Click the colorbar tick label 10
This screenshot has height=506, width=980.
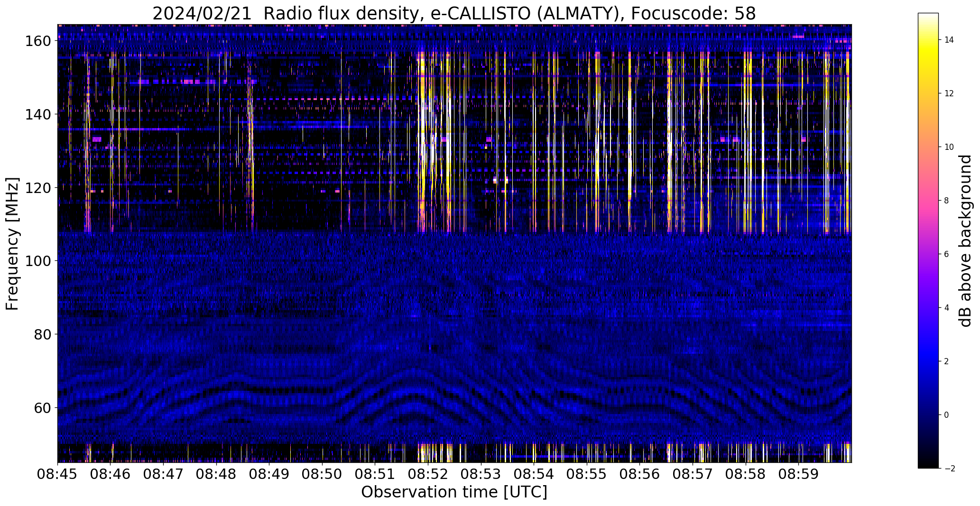click(x=949, y=147)
